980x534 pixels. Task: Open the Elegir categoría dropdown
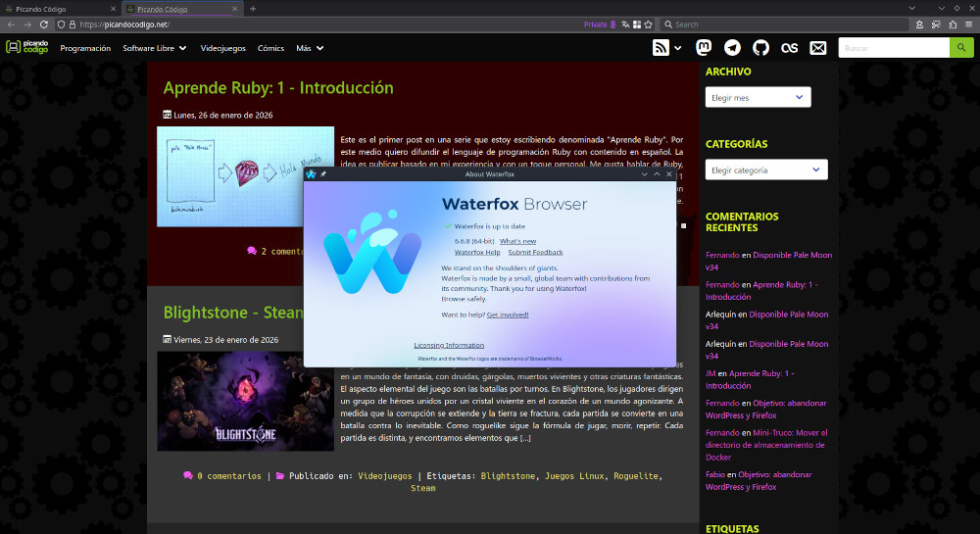click(x=766, y=170)
